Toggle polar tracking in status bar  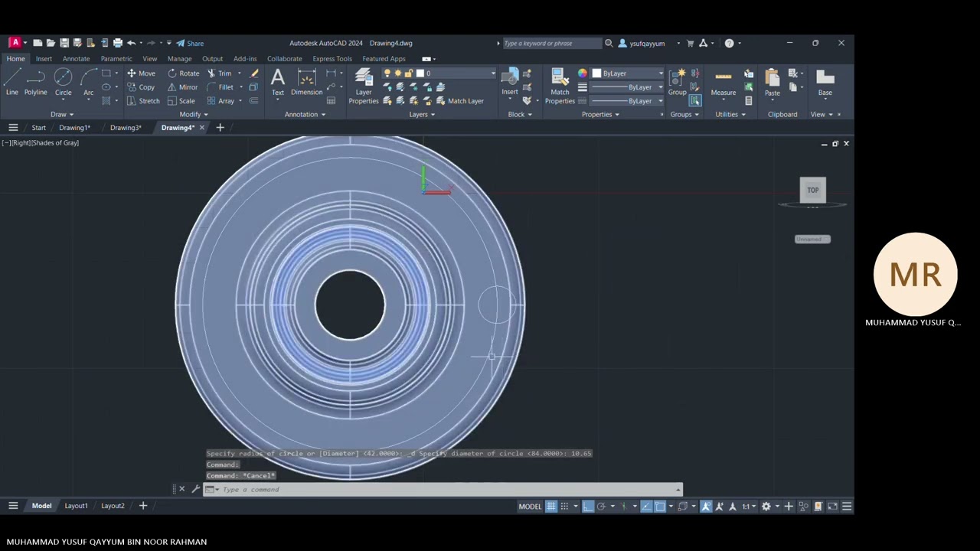point(602,506)
